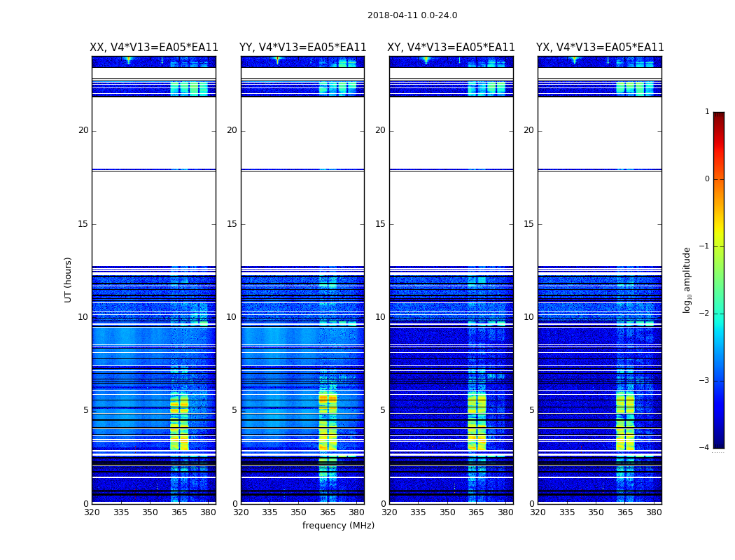Select the XX subplot title
This screenshot has width=735, height=560.
pos(154,48)
